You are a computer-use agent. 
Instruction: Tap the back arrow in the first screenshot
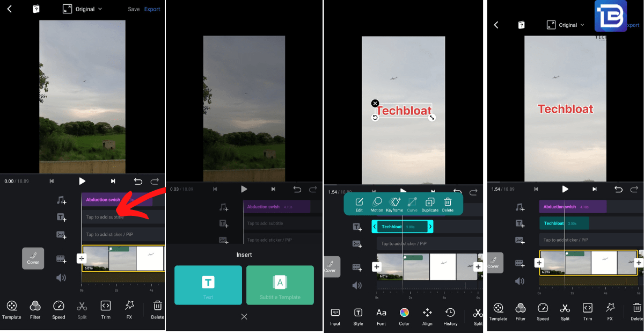pos(9,9)
